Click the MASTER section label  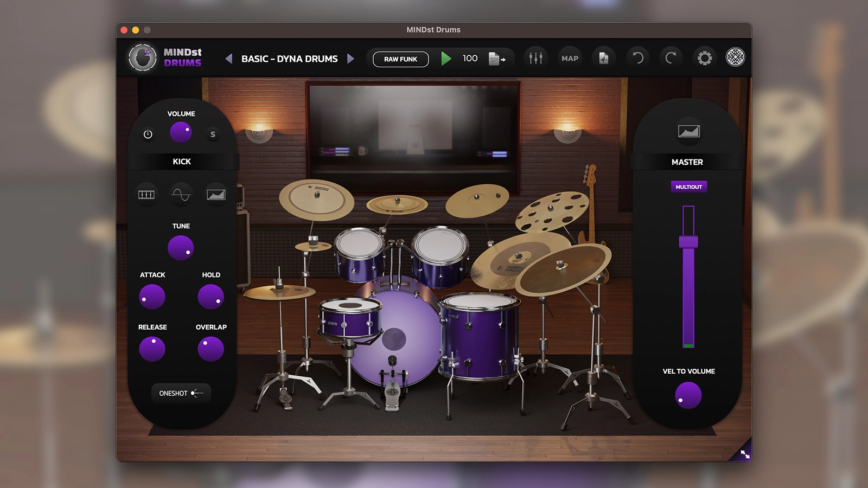click(x=687, y=162)
